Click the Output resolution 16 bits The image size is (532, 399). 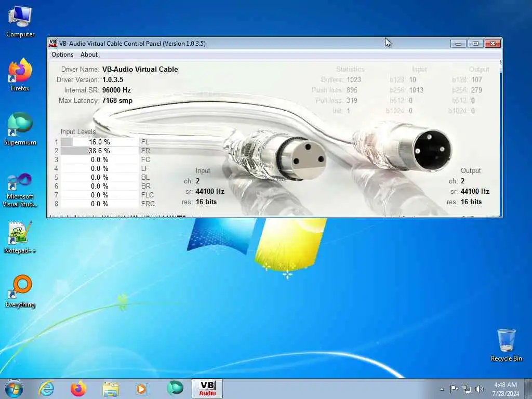471,202
